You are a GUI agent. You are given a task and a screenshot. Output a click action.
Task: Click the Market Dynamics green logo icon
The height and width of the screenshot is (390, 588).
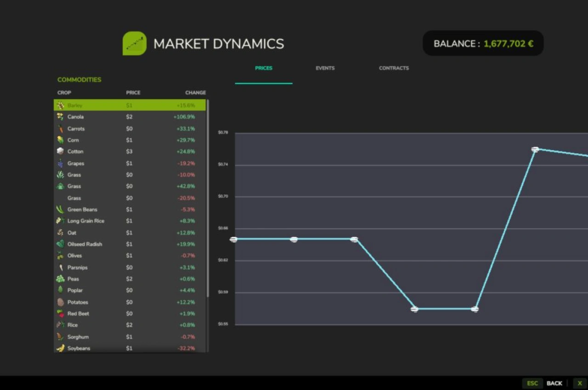point(134,44)
